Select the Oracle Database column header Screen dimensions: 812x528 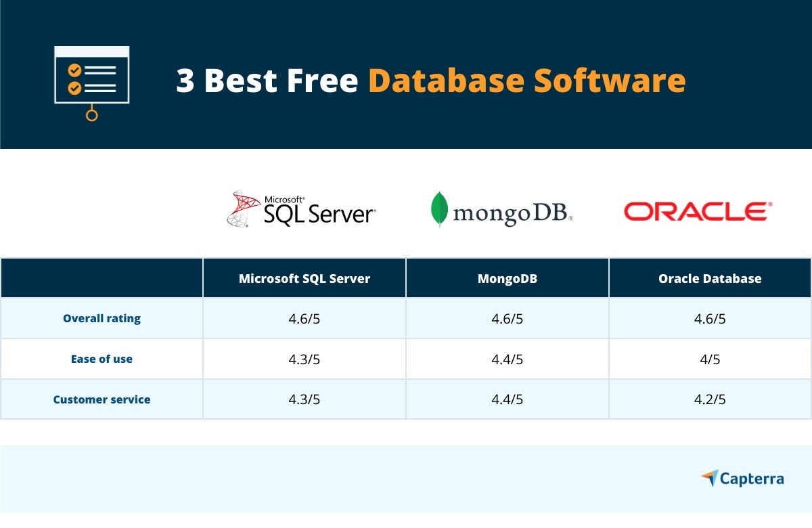tap(710, 278)
